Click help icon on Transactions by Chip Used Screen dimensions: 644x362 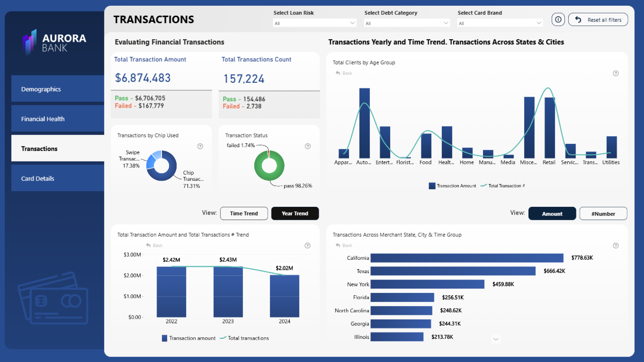[x=200, y=146]
